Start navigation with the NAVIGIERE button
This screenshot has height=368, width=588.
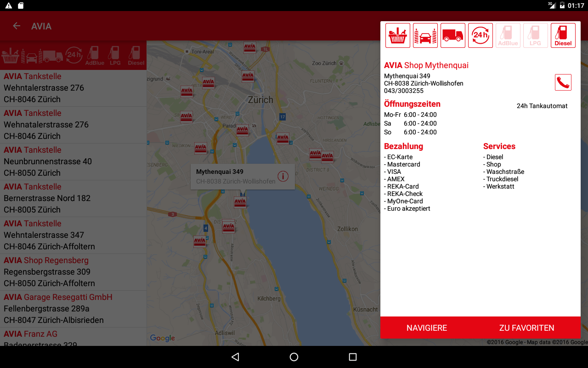pyautogui.click(x=427, y=328)
